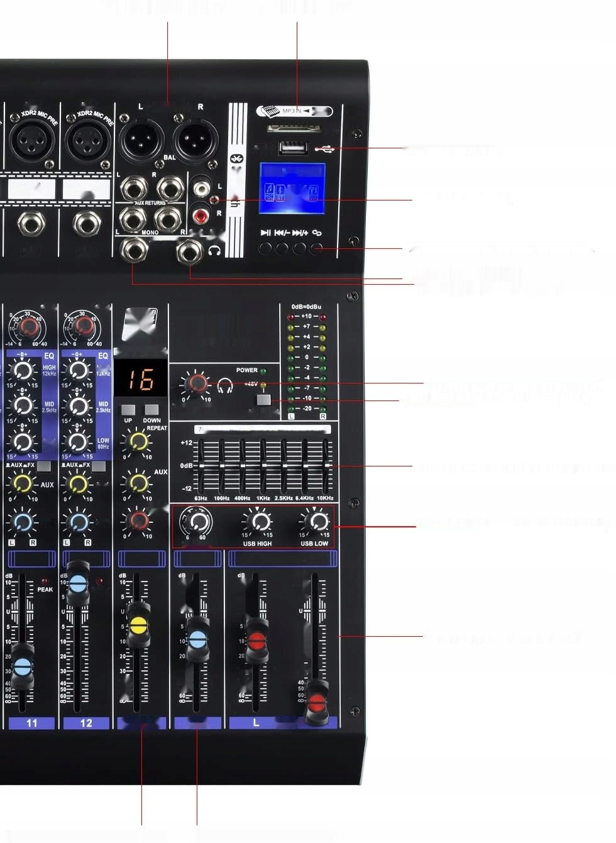The image size is (616, 843).
Task: Click the 1KHz graphic EQ slider
Action: (263, 466)
